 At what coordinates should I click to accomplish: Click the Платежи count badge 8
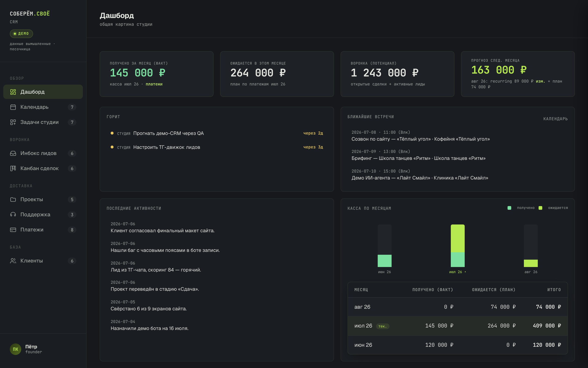pyautogui.click(x=72, y=230)
